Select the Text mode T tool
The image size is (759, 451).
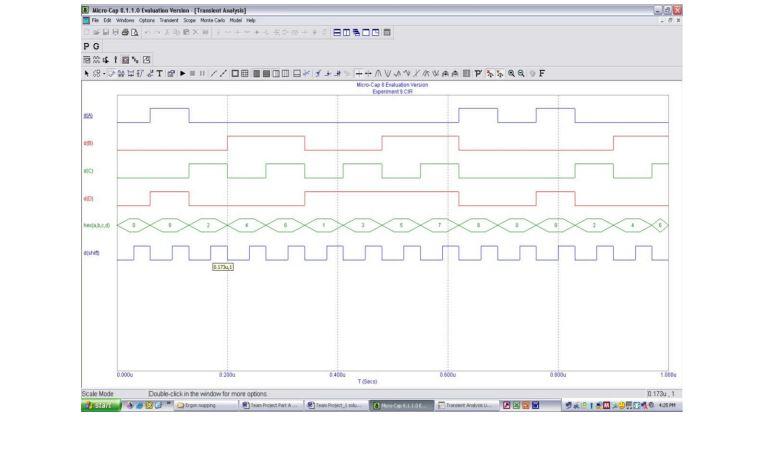(x=159, y=74)
